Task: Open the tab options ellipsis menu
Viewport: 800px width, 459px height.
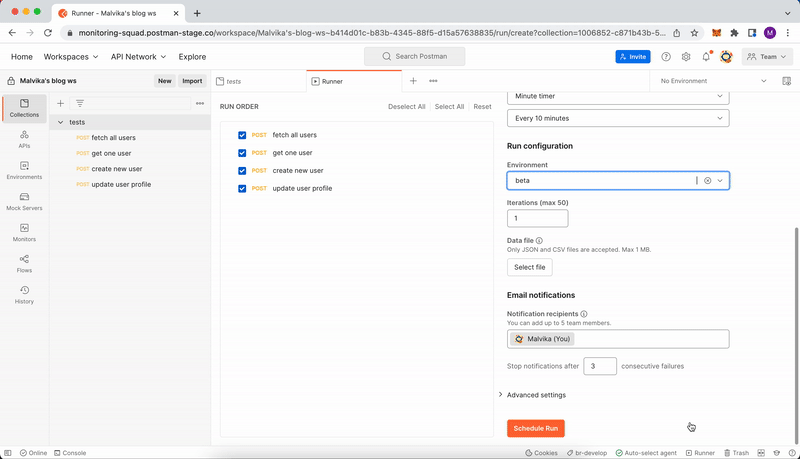Action: [x=433, y=81]
